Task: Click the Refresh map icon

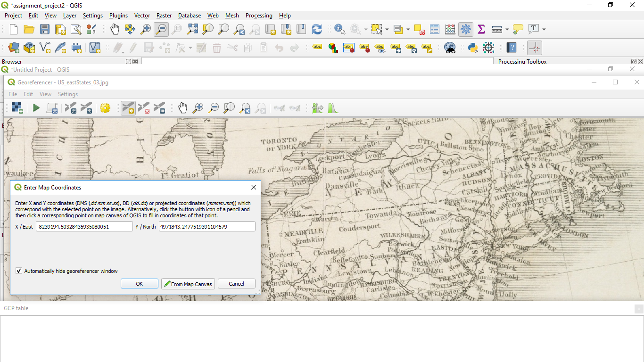Action: tap(317, 29)
